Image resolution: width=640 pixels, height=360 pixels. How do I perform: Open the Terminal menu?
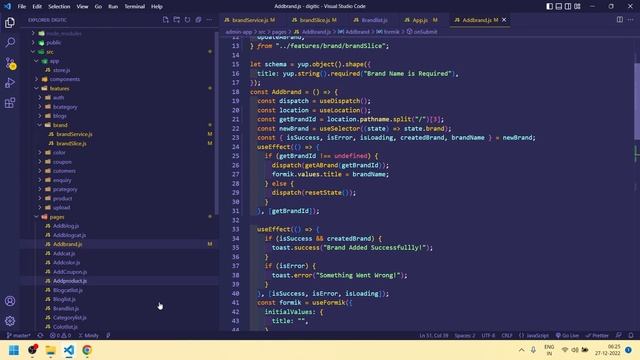pos(134,6)
